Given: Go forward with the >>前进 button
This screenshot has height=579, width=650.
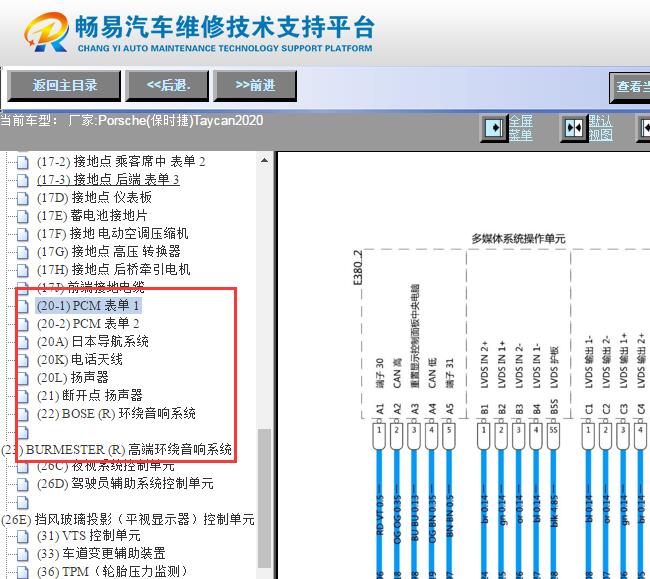Looking at the screenshot, I should point(255,86).
